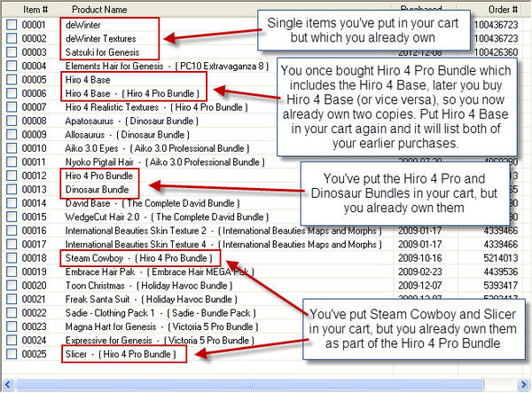Tick checkbox for Expressive for Genesis
The width and height of the screenshot is (532, 393).
pos(12,341)
